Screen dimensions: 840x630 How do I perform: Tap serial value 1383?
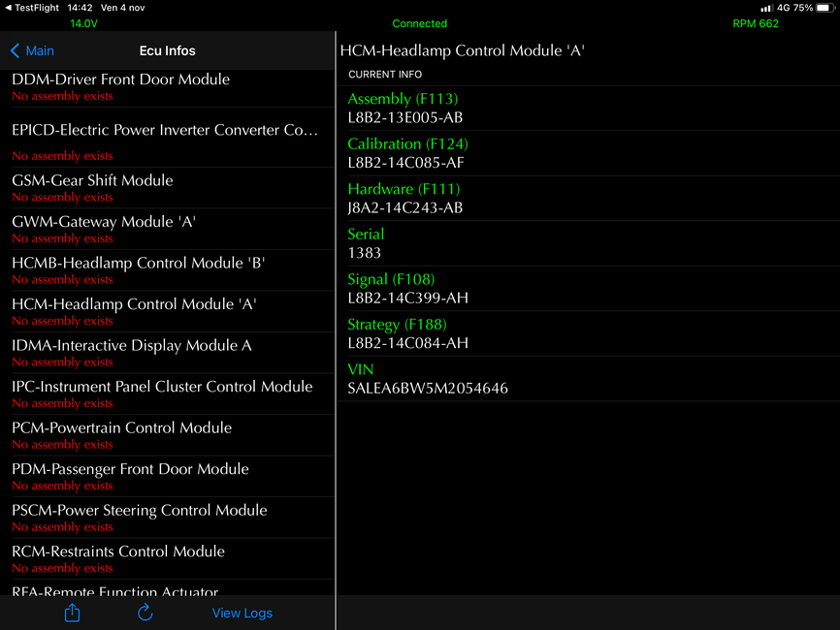(x=365, y=253)
